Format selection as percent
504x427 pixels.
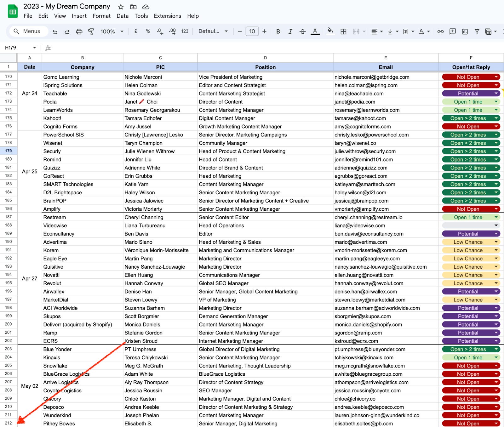[148, 31]
